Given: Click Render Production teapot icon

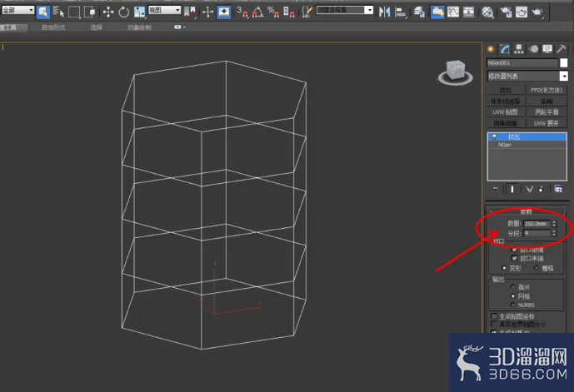Looking at the screenshot, I should (537, 12).
